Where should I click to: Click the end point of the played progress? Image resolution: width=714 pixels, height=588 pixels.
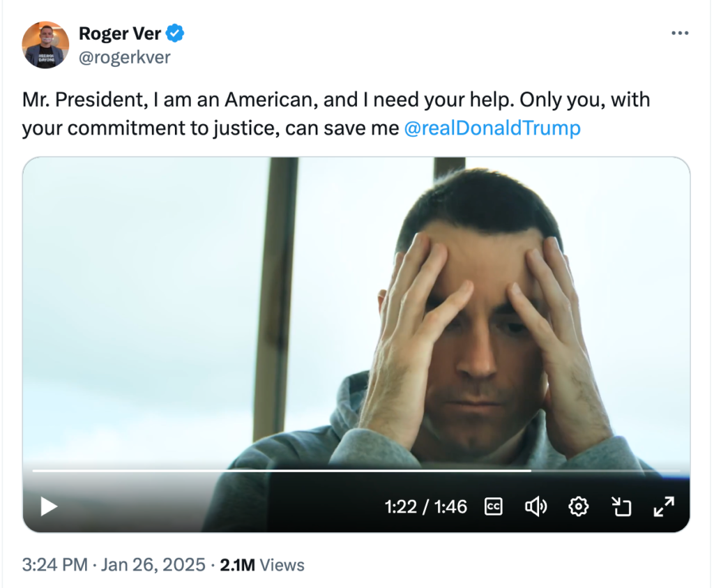pos(531,471)
